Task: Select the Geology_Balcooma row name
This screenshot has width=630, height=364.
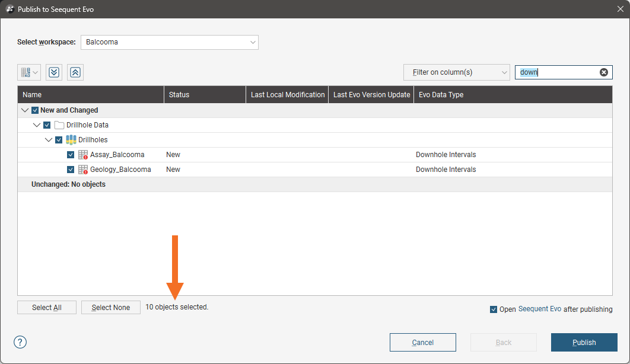Action: (120, 170)
